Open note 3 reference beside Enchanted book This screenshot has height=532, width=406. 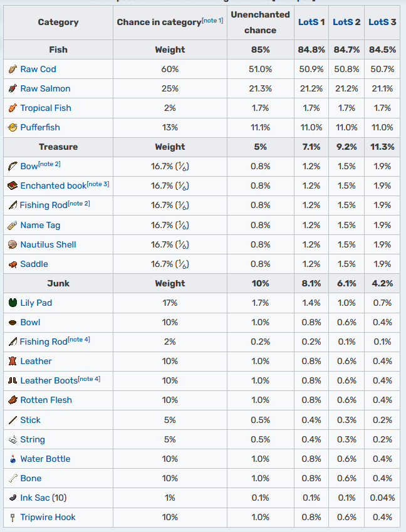pyautogui.click(x=98, y=184)
